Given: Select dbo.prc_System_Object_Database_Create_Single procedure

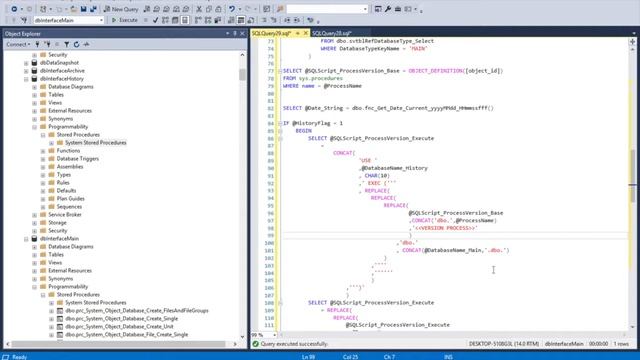Looking at the screenshot, I should [121, 318].
